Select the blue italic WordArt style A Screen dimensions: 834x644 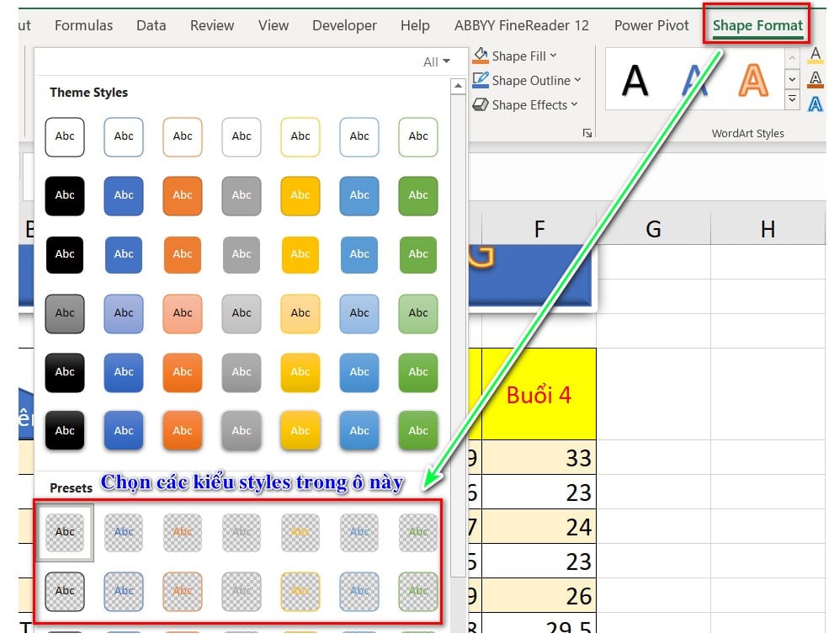694,81
